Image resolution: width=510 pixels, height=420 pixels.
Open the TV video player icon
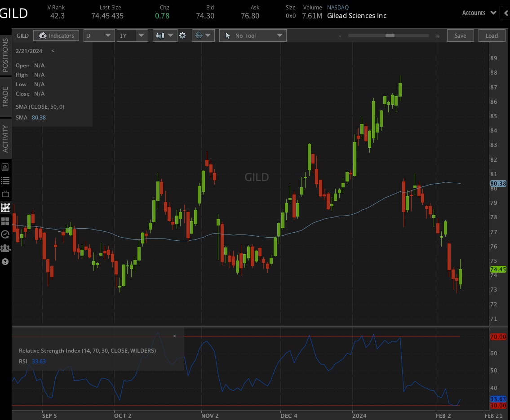(5, 194)
